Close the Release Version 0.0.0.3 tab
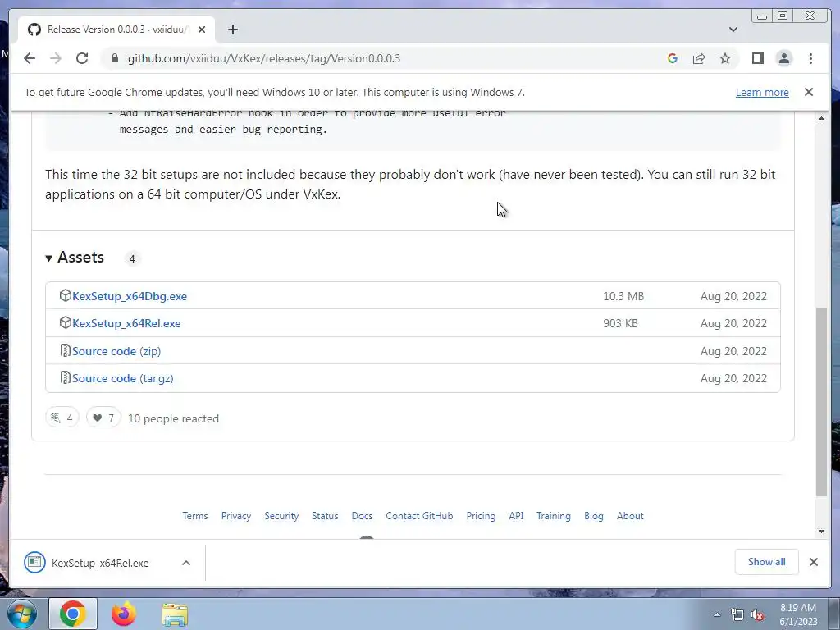This screenshot has height=630, width=840. pyautogui.click(x=202, y=30)
